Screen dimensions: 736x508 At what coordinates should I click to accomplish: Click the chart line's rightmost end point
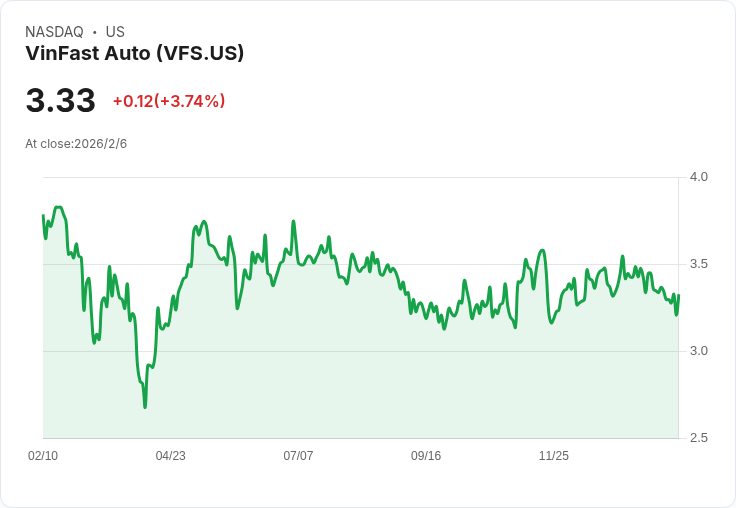click(679, 295)
